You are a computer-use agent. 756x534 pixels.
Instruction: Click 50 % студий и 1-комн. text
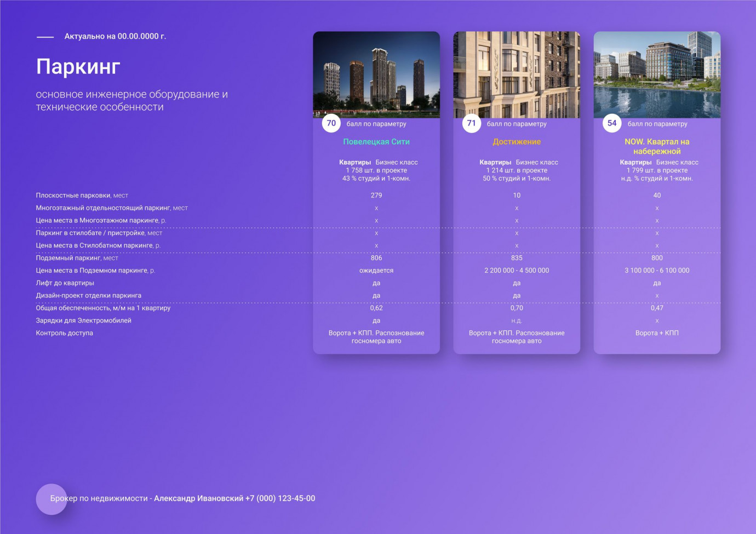click(517, 179)
